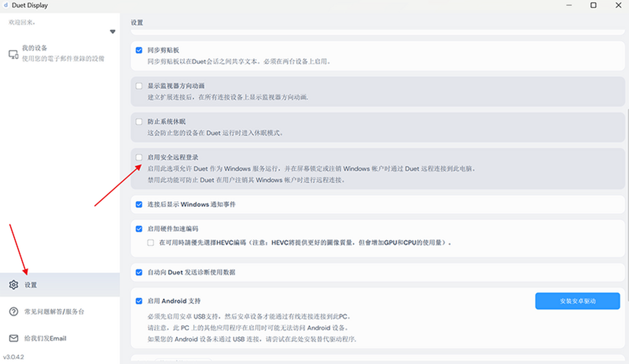Minimize the Duet Display window
This screenshot has width=629, height=364.
click(570, 5)
